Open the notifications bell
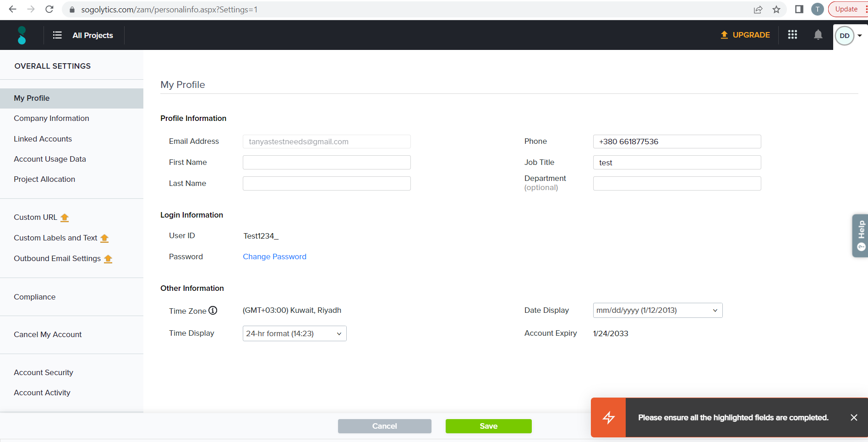 [818, 35]
